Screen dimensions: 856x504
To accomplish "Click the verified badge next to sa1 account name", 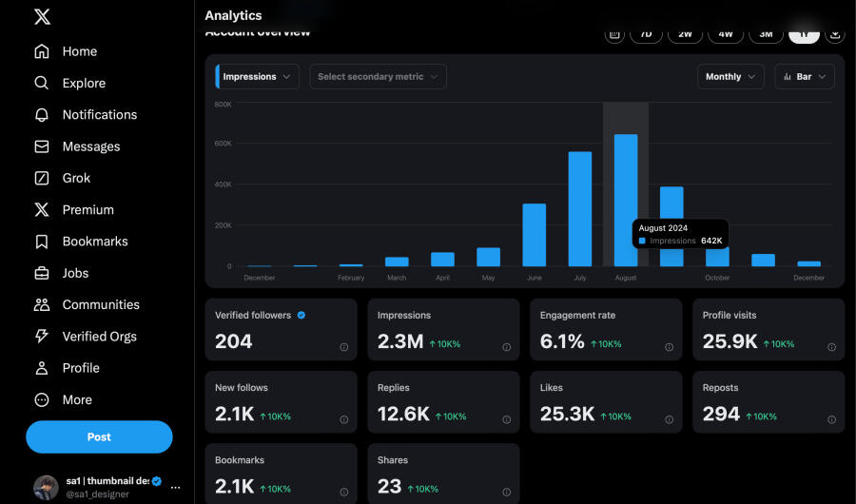I will (x=157, y=481).
